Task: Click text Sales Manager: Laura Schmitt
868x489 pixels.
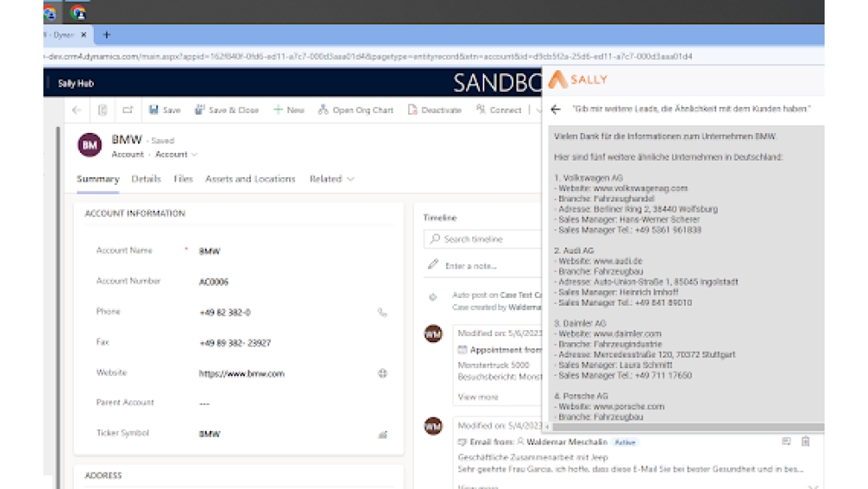Action: [615, 365]
